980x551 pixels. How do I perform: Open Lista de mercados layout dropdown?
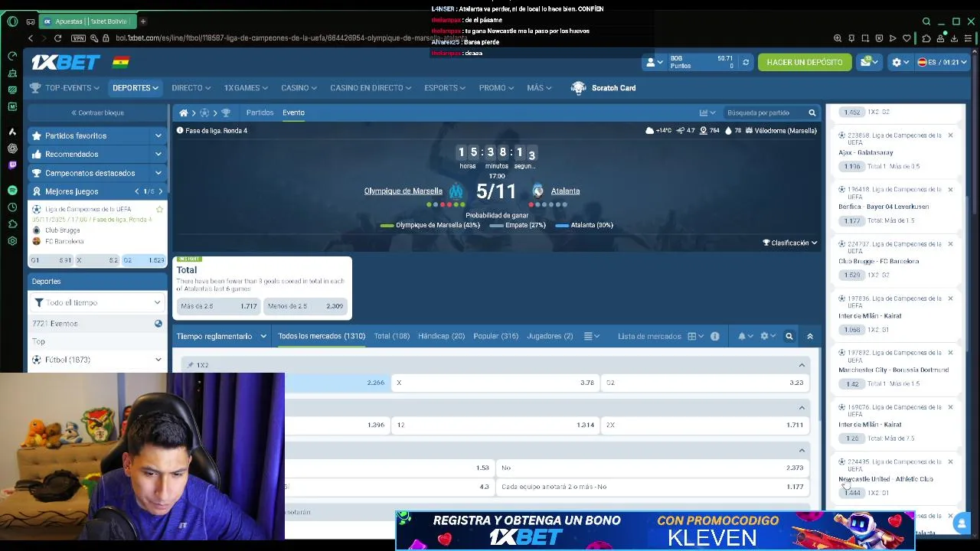pyautogui.click(x=695, y=336)
